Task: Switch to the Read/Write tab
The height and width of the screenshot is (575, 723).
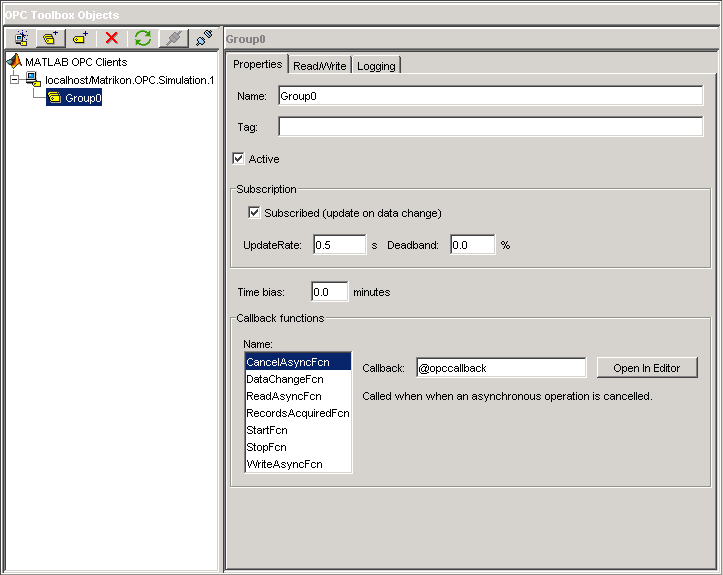Action: tap(320, 66)
